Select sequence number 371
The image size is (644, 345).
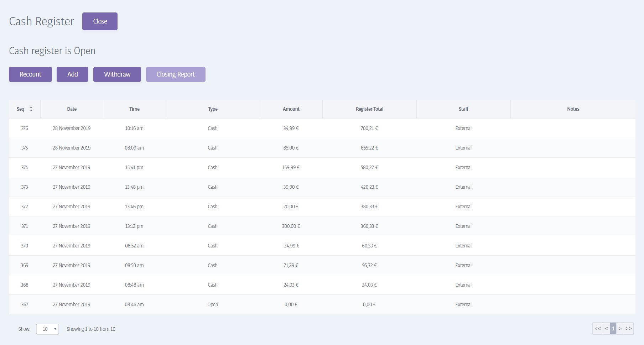coord(25,226)
